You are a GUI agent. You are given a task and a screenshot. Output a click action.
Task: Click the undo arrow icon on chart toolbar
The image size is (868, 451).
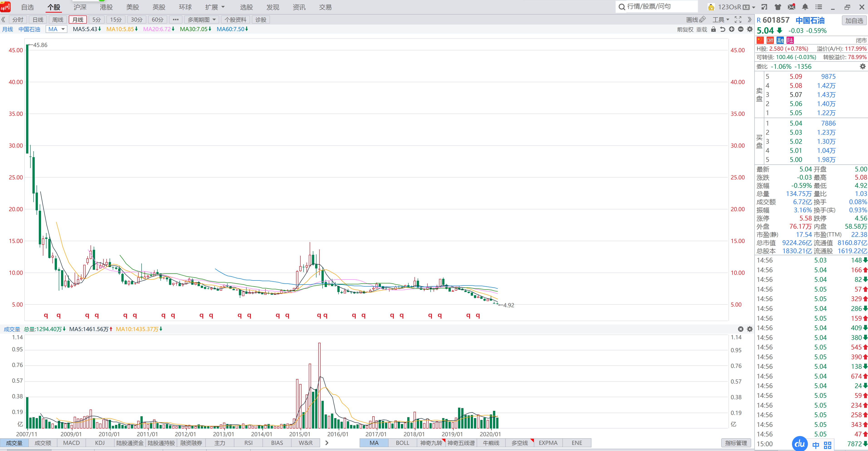722,29
